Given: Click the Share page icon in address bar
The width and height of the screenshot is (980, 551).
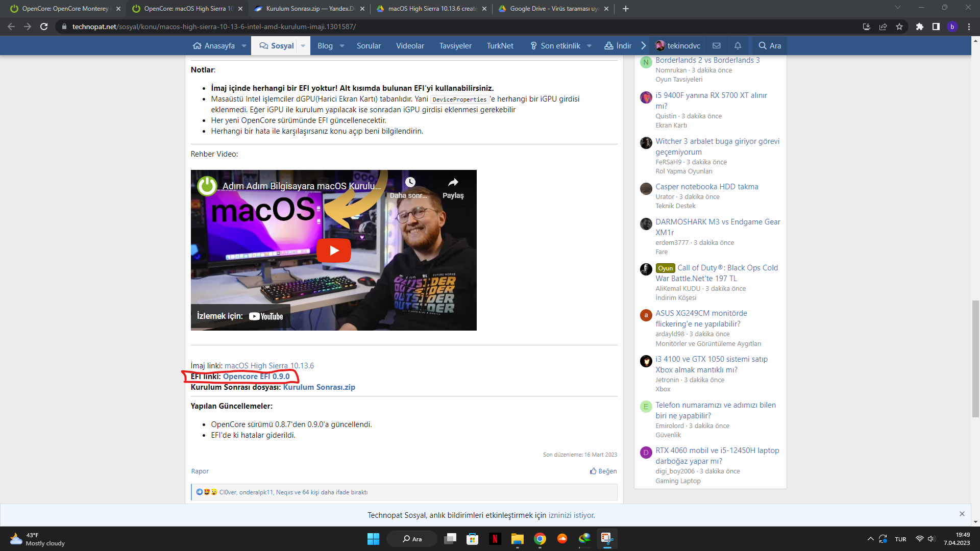Looking at the screenshot, I should coord(883,27).
